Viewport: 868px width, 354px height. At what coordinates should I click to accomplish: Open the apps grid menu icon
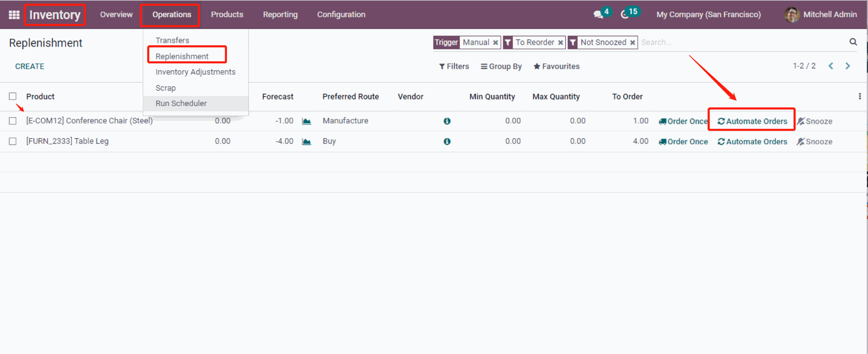[x=14, y=14]
